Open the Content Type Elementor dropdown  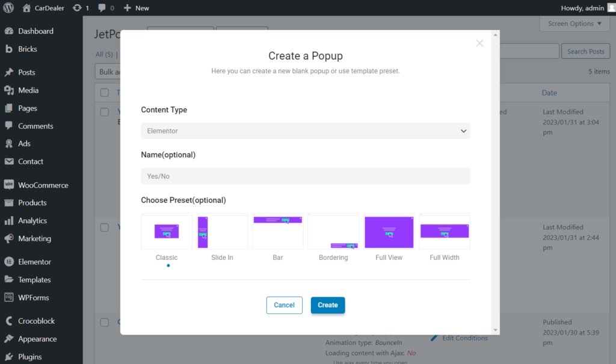coord(305,131)
